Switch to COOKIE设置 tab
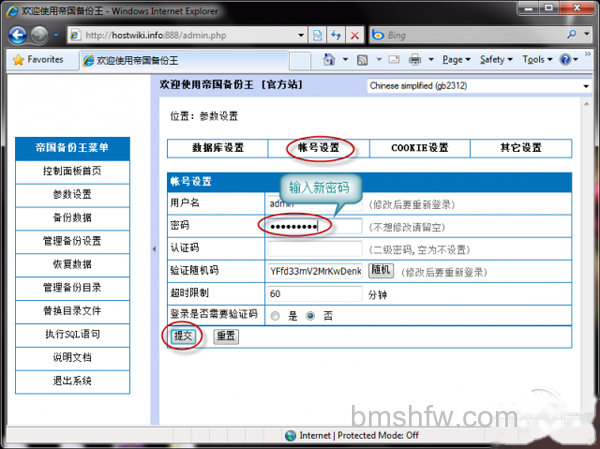The height and width of the screenshot is (449, 600). (x=420, y=148)
